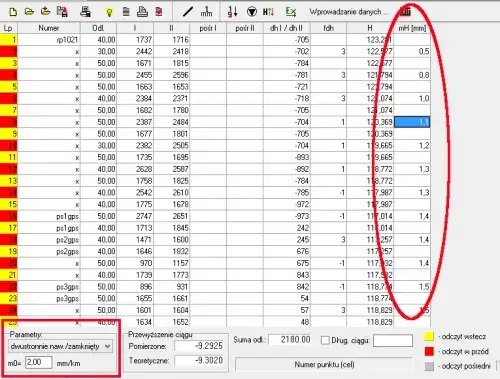500x379 pixels.
Task: Click dh value 242
Action: [287, 228]
